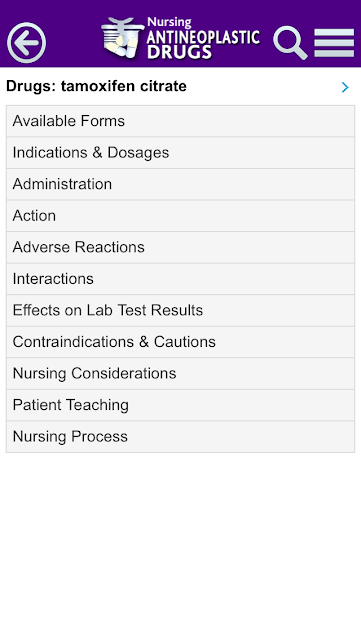Expand the blue chevron beside tamoxifen citrate
The image size is (361, 640).
pyautogui.click(x=345, y=87)
